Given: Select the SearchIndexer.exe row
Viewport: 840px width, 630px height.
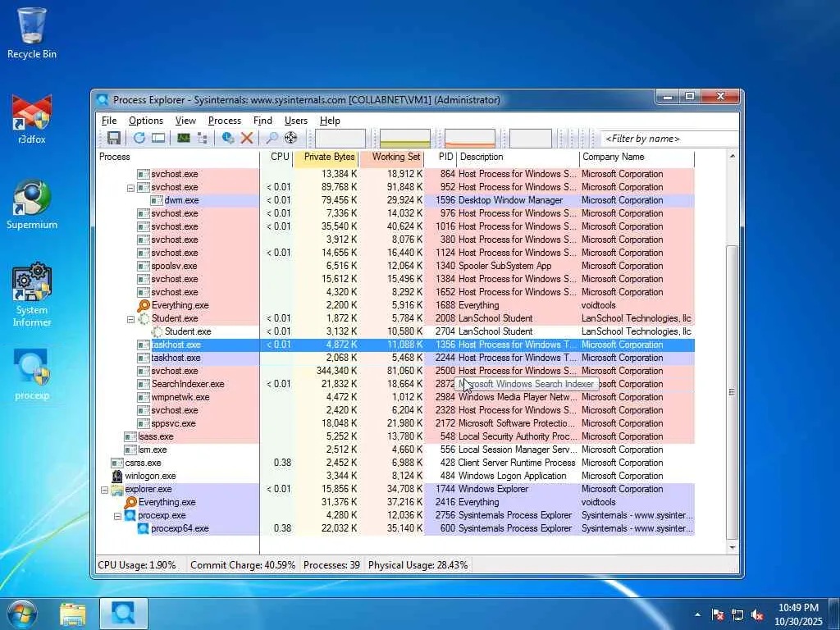Looking at the screenshot, I should point(395,384).
